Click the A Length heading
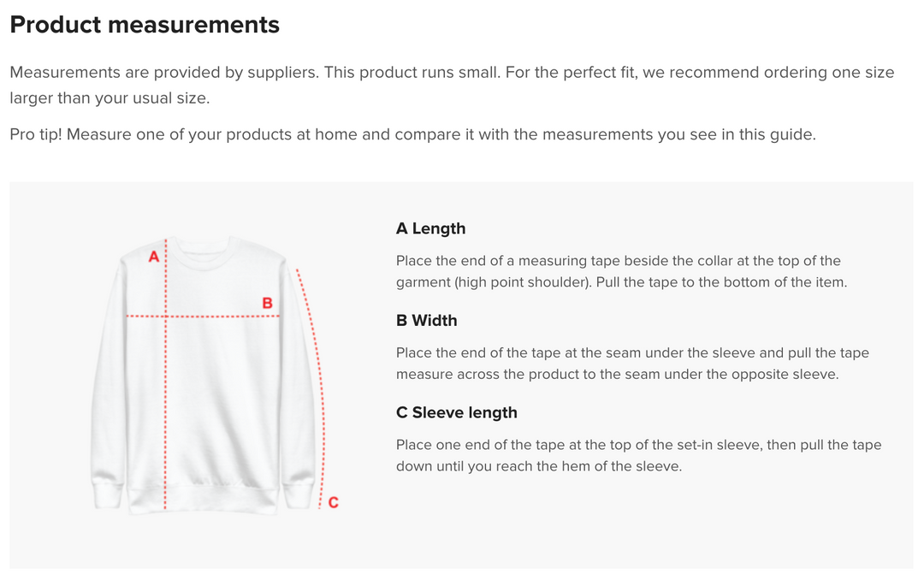Screen dimensions: 924x580 430,228
